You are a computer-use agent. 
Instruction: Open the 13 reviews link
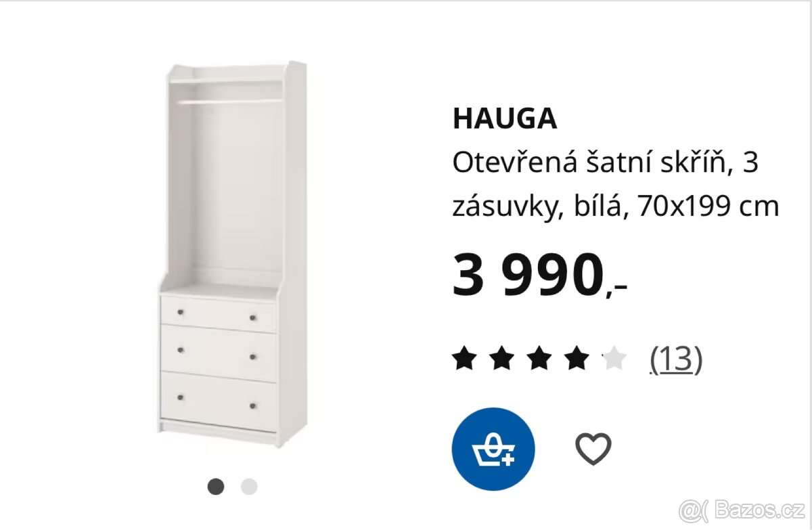tap(676, 359)
